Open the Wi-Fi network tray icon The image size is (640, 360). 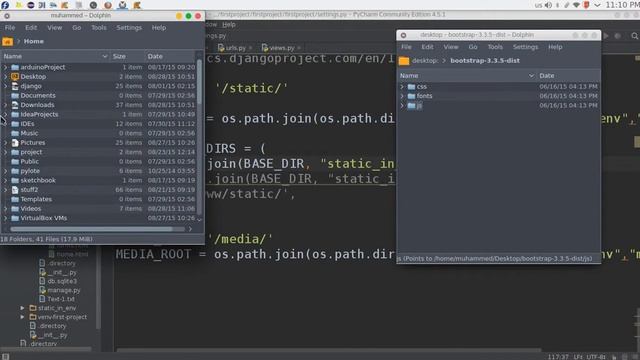click(x=576, y=5)
